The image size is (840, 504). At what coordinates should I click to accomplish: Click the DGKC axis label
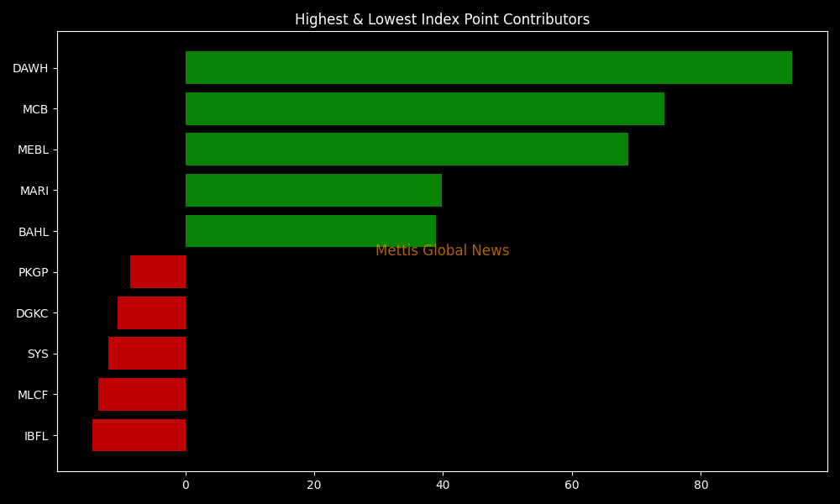32,313
